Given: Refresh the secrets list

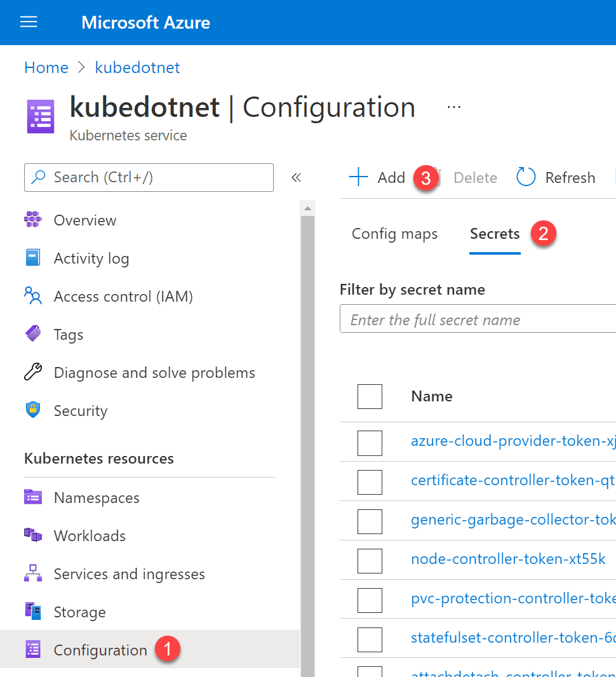Looking at the screenshot, I should [x=555, y=177].
